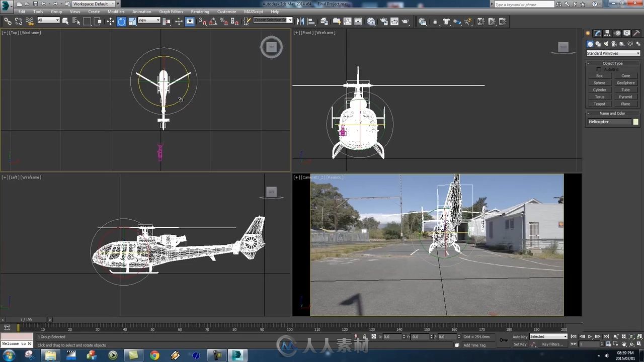
Task: Open the Front viewport [+] menu
Action: pyautogui.click(x=297, y=33)
